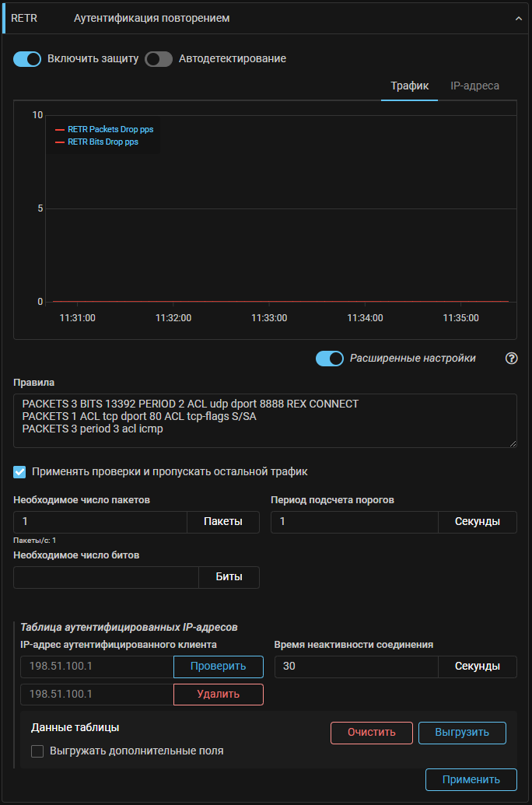
Task: Click the 'Выгрузить' button
Action: click(462, 733)
